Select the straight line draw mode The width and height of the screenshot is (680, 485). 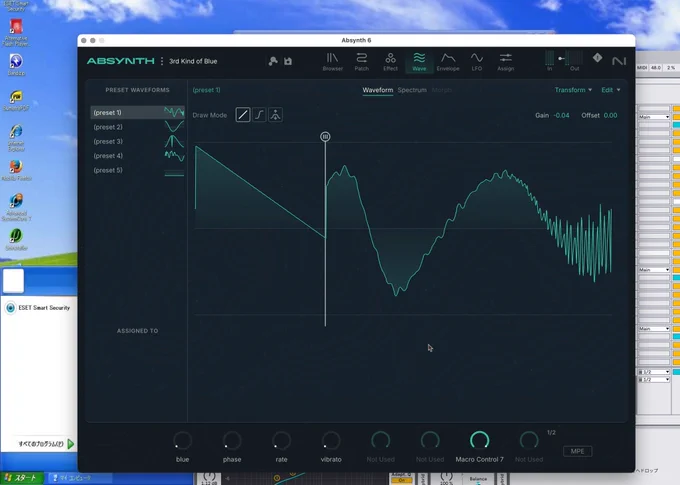point(243,115)
